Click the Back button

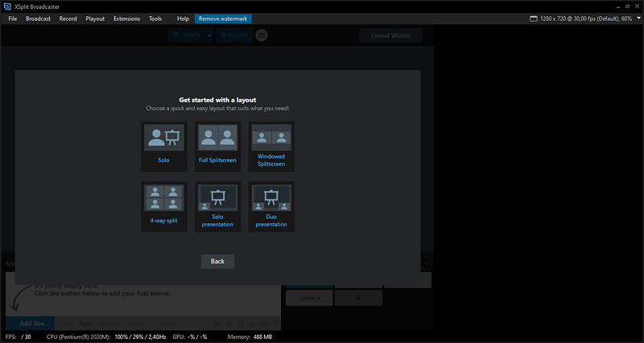point(217,261)
